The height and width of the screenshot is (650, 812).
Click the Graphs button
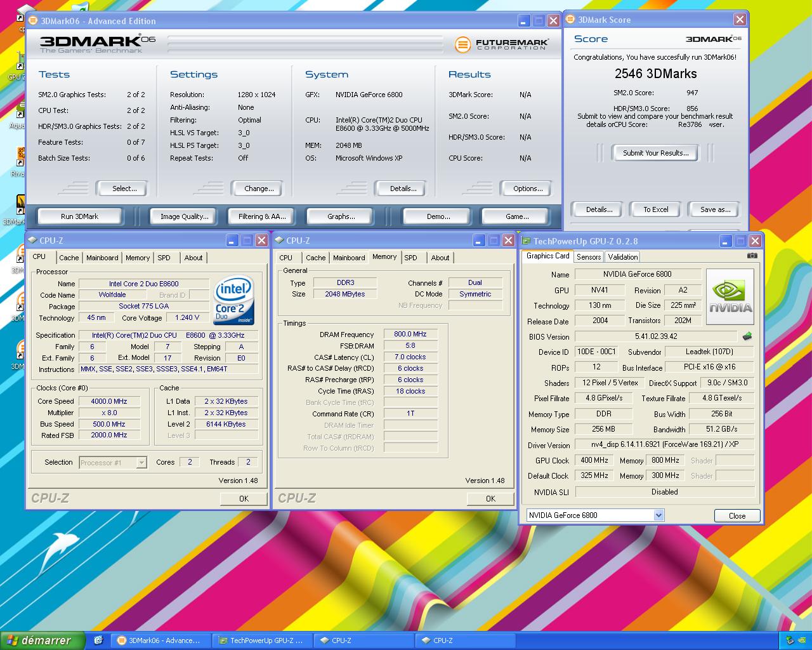tap(341, 216)
